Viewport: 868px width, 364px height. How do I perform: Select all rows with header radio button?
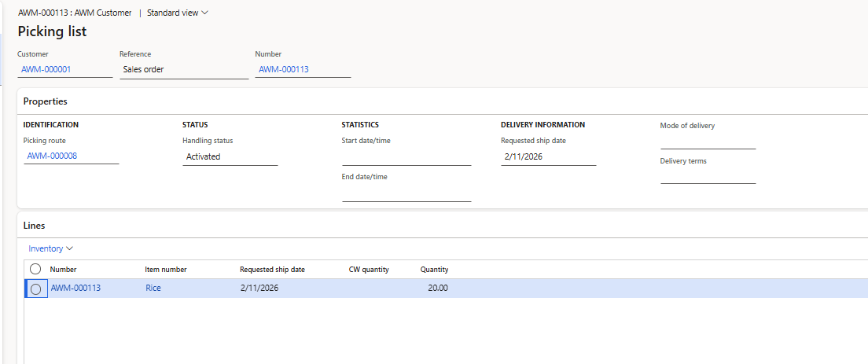coord(35,269)
